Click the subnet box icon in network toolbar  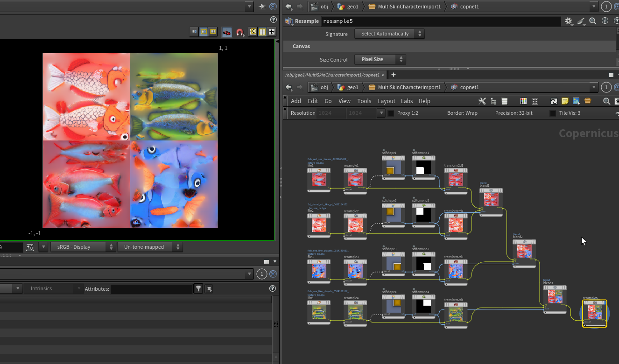point(588,101)
